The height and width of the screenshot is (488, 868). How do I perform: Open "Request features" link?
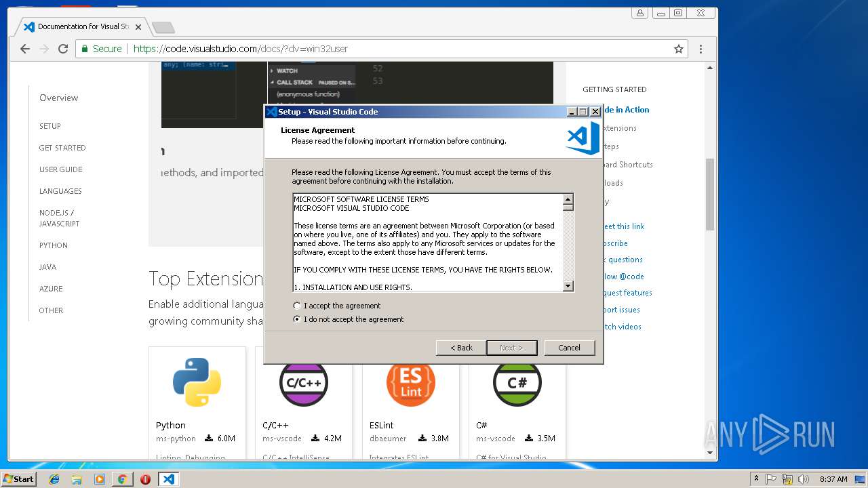click(627, 293)
